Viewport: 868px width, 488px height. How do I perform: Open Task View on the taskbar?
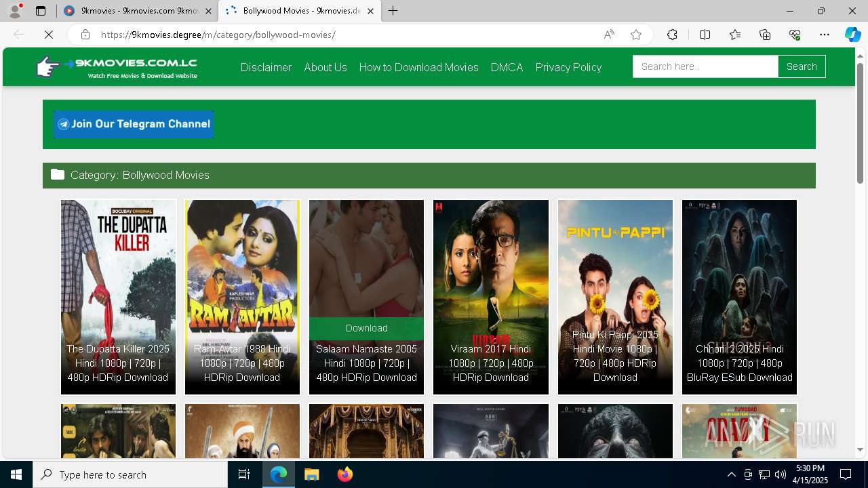244,474
